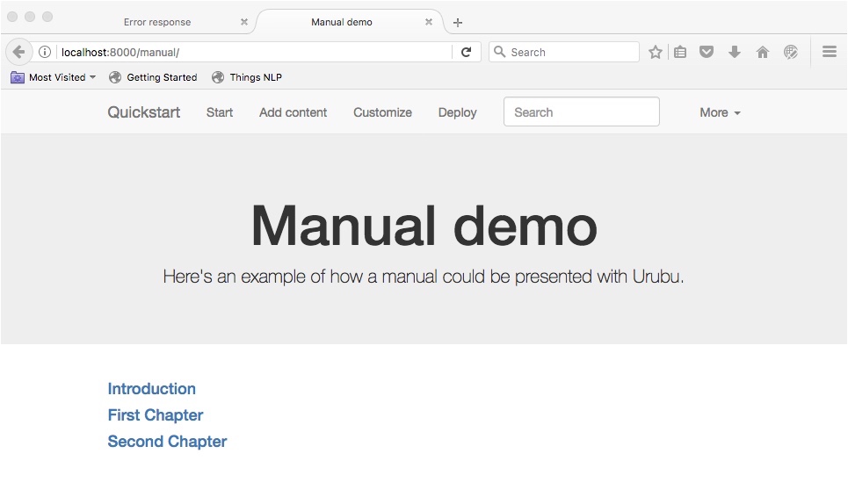Click the Quickstart brand link

click(144, 112)
